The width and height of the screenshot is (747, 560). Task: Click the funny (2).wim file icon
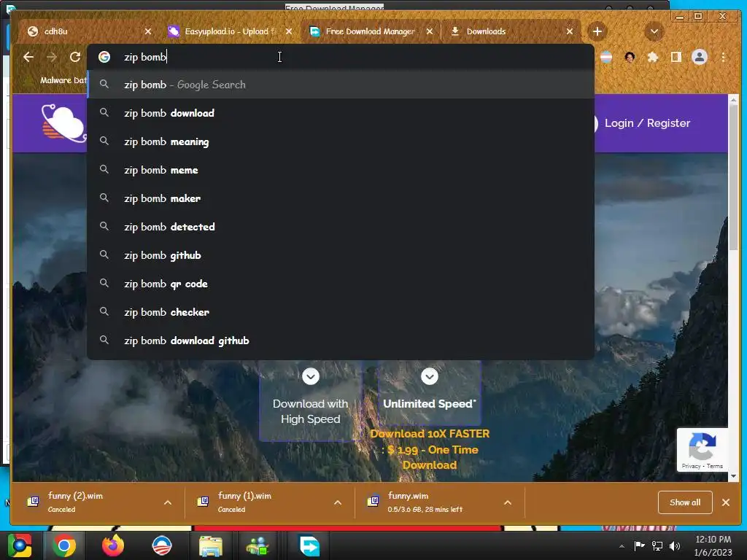point(33,502)
